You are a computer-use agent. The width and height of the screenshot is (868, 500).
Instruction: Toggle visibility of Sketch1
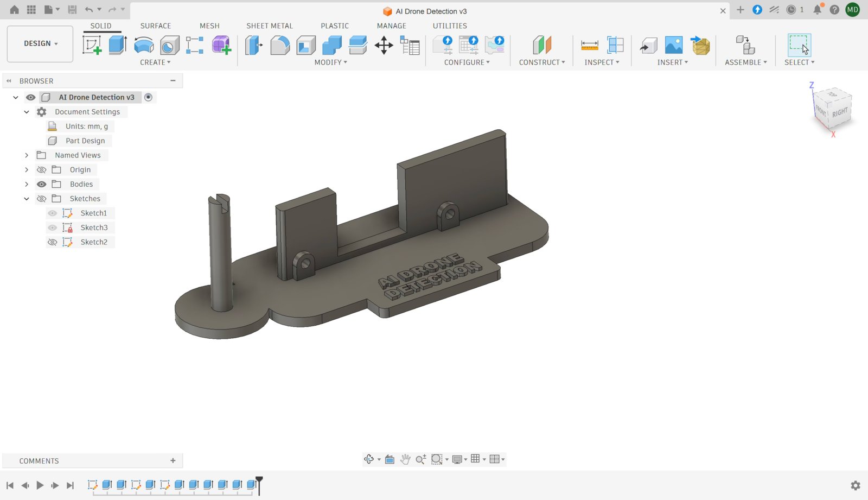click(x=52, y=213)
